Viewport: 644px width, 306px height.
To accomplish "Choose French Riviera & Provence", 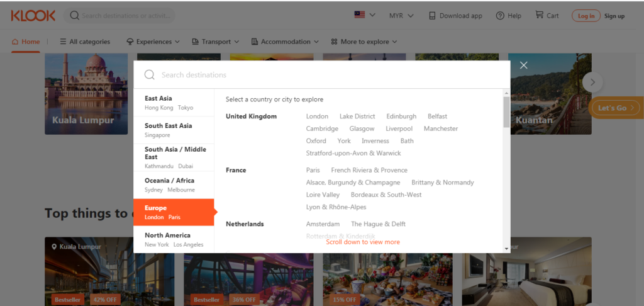I will tap(369, 170).
